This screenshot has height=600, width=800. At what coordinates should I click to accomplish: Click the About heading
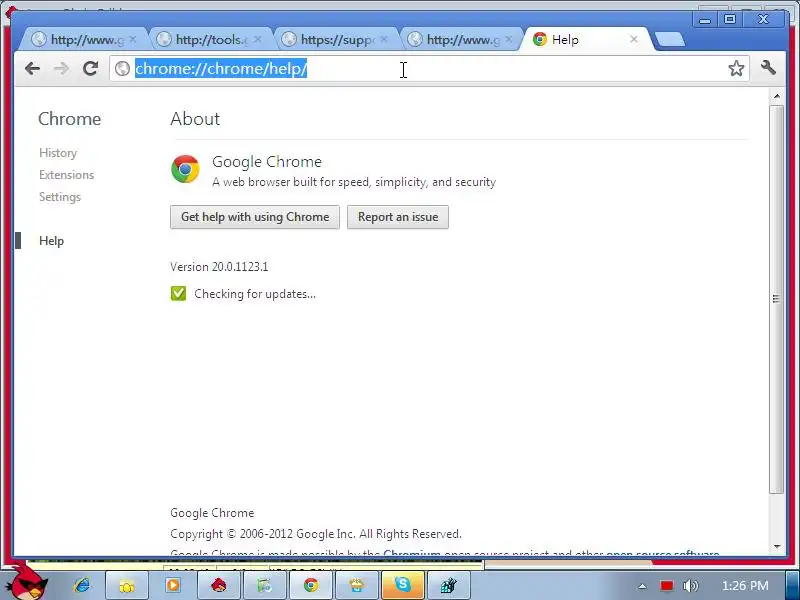pos(195,119)
